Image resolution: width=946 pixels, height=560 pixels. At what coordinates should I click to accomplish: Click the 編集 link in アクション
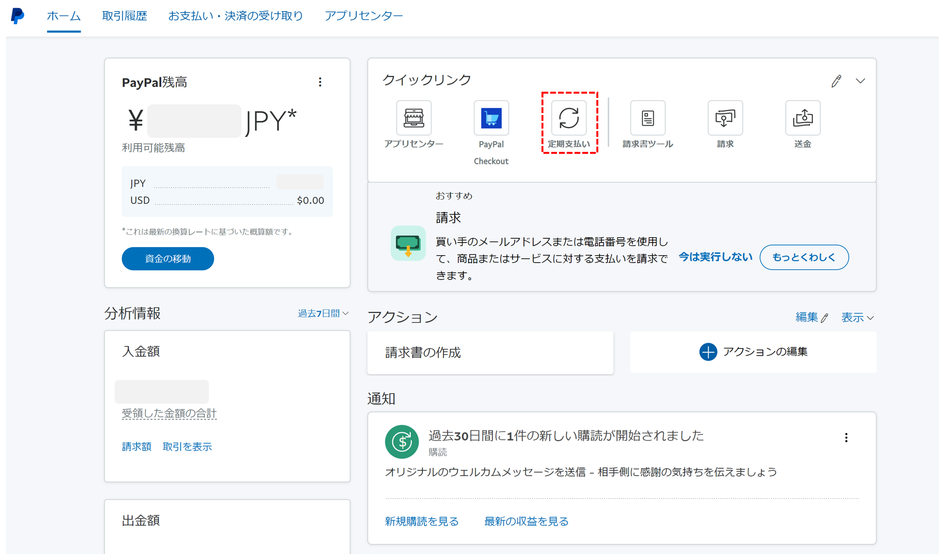(x=811, y=317)
